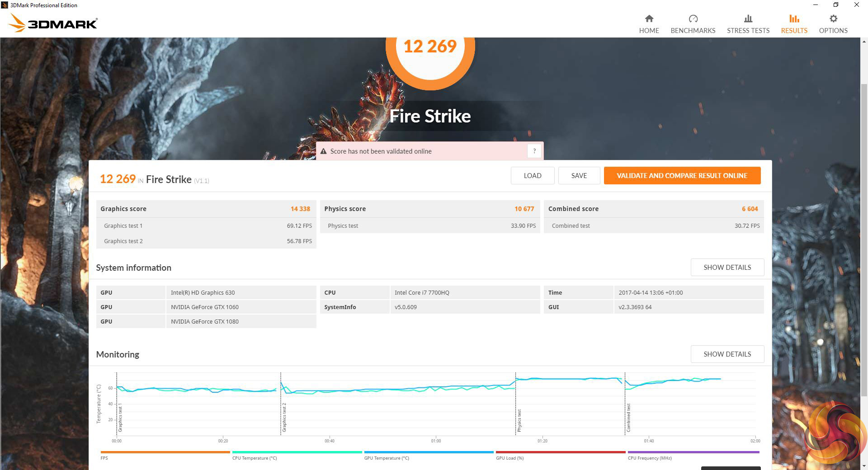
Task: Toggle the orange FPS legend bar
Action: coord(165,452)
